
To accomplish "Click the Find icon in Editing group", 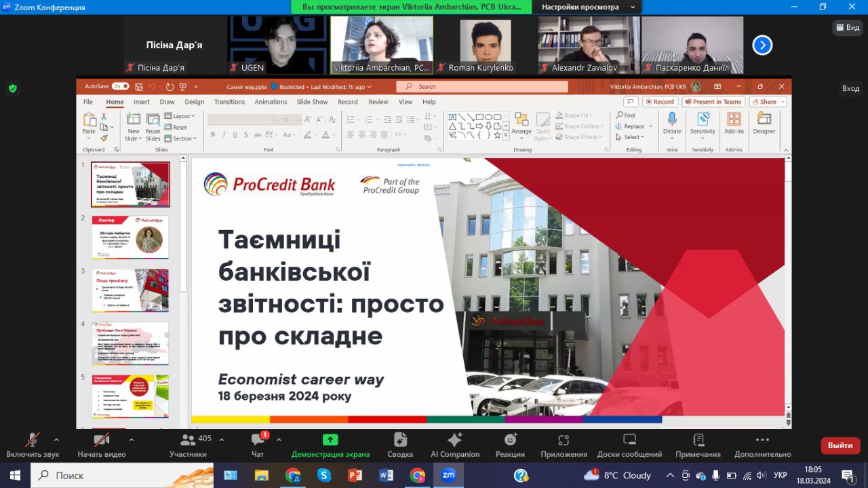I will (620, 115).
